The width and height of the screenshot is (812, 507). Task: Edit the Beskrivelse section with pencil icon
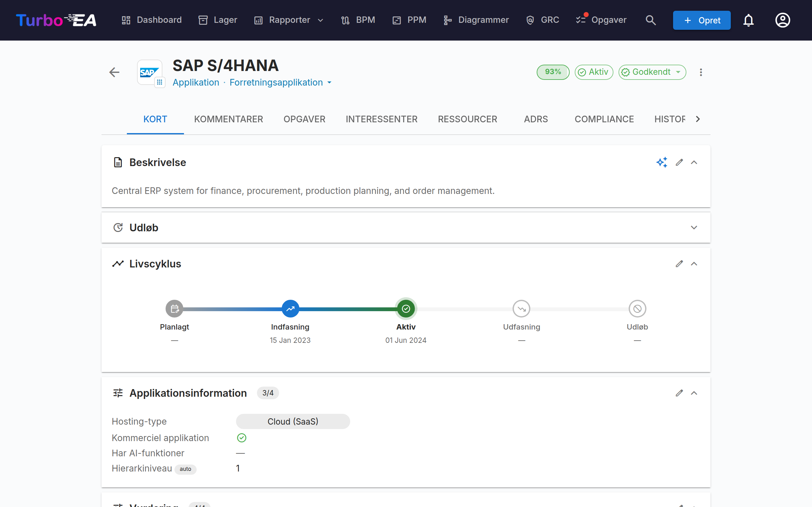[x=679, y=162]
